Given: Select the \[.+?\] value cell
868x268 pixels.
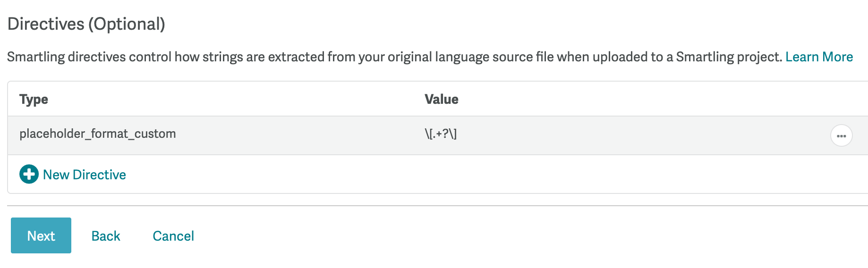Looking at the screenshot, I should click(x=441, y=134).
